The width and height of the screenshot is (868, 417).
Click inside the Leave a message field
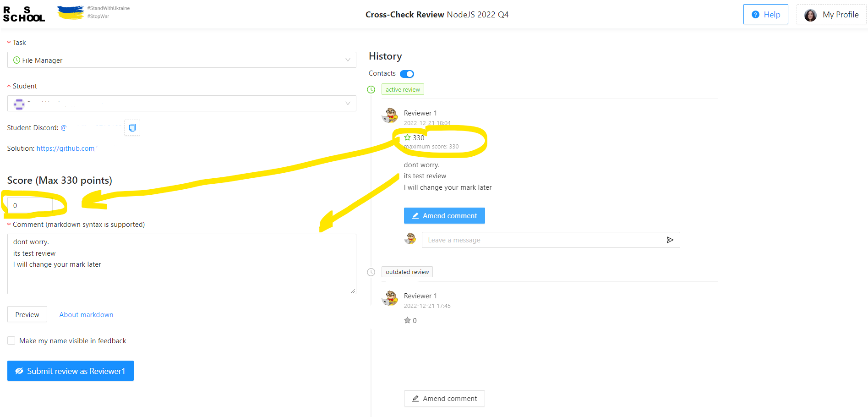pyautogui.click(x=527, y=240)
